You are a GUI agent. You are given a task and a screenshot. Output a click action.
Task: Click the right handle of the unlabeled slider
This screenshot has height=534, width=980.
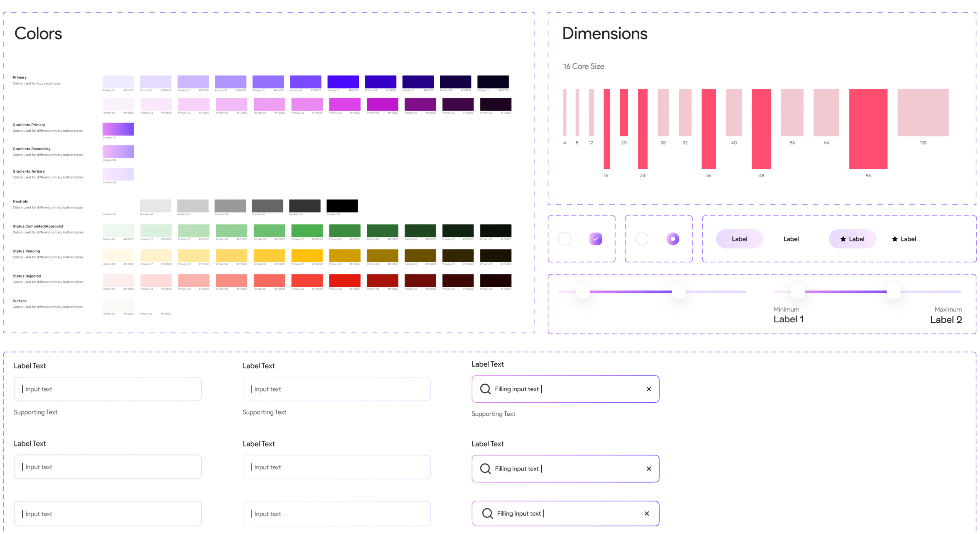[679, 292]
